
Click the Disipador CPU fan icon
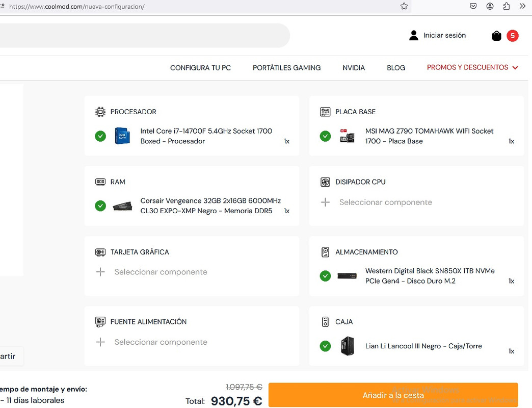point(325,182)
